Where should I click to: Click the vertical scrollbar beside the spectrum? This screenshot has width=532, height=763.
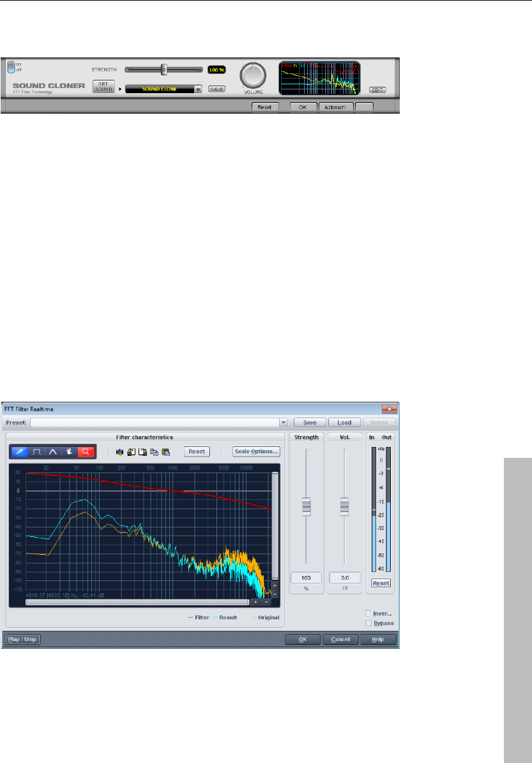point(275,525)
